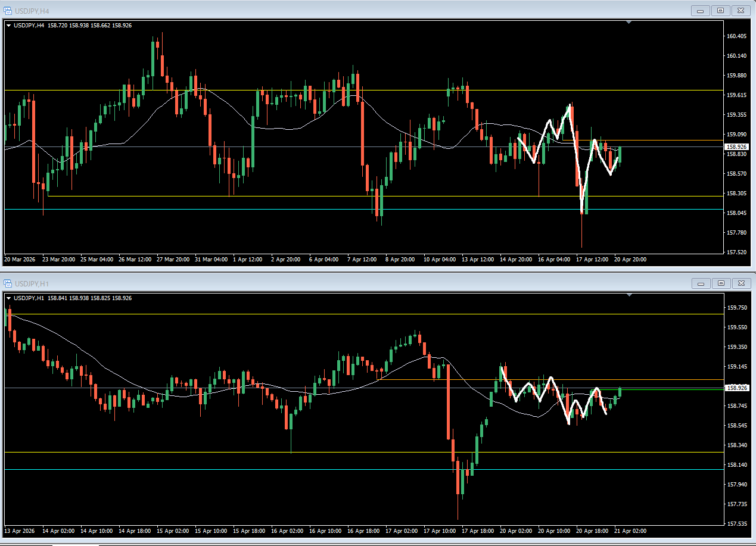Close the USDJPY,H1 chart window
Image resolution: width=756 pixels, height=546 pixels.
pyautogui.click(x=741, y=283)
